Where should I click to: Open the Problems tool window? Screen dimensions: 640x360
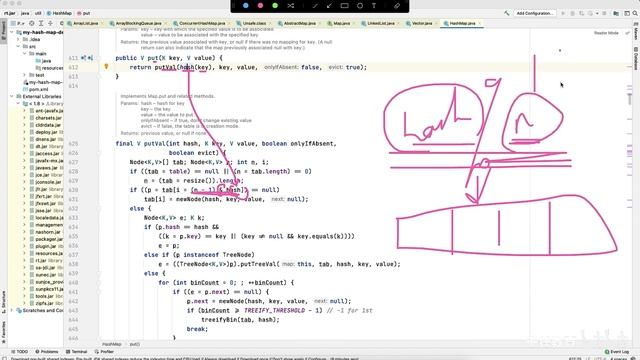[47, 351]
